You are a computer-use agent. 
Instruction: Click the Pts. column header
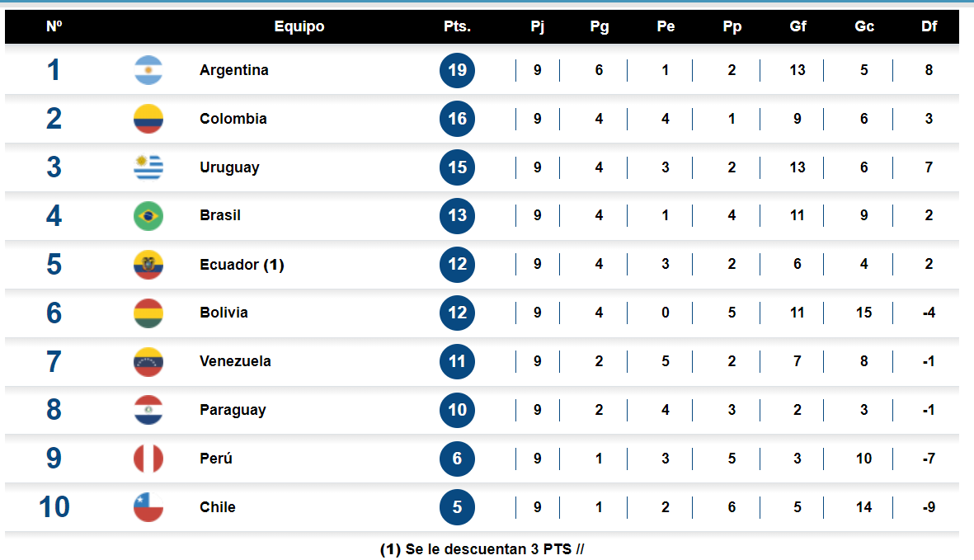tap(457, 26)
